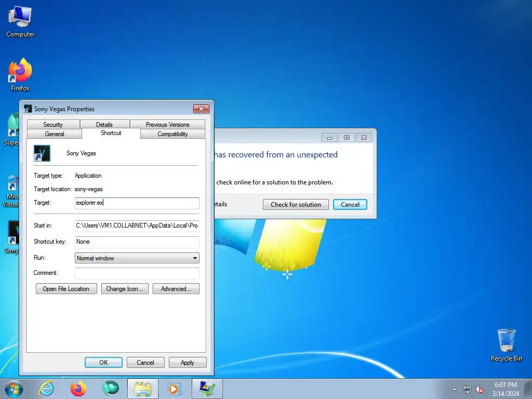
Task: Cancel the unexpected shutdown recovery dialog
Action: [350, 204]
